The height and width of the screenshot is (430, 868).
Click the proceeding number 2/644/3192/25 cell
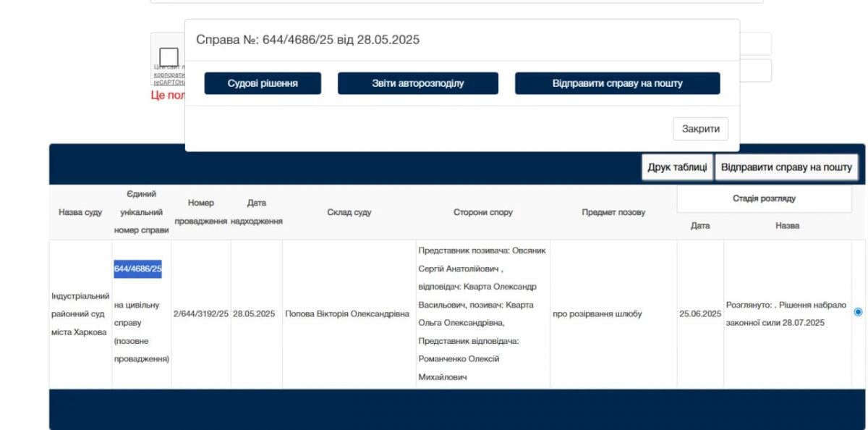coord(201,314)
